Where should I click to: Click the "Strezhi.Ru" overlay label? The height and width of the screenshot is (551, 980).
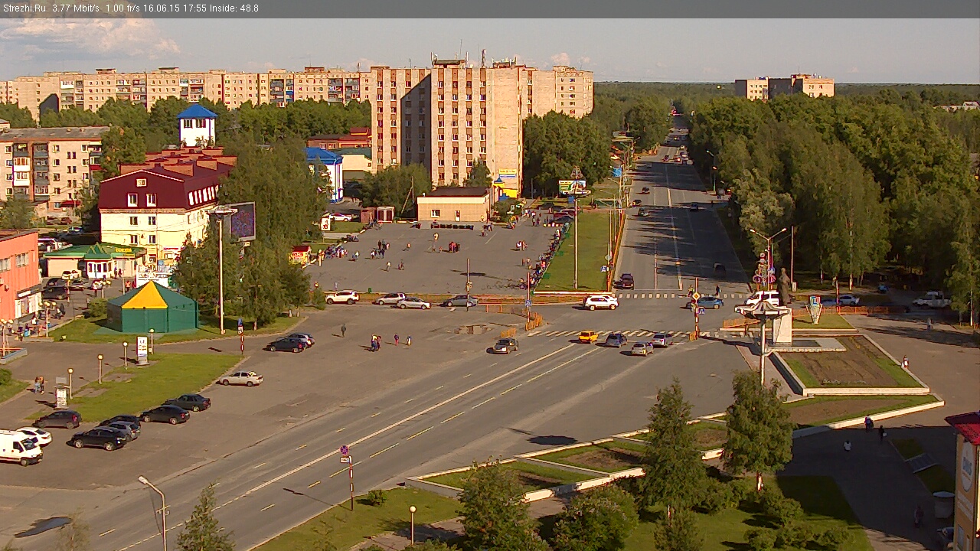click(x=25, y=8)
